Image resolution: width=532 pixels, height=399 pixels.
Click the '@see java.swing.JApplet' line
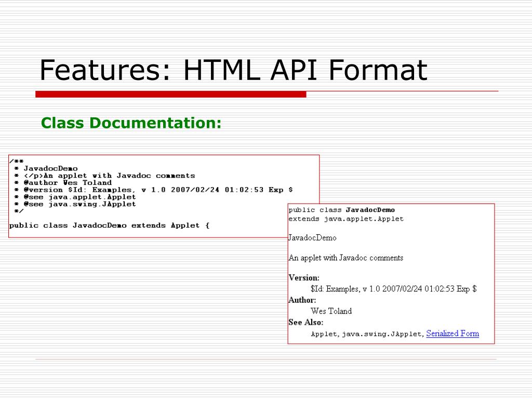pyautogui.click(x=79, y=204)
